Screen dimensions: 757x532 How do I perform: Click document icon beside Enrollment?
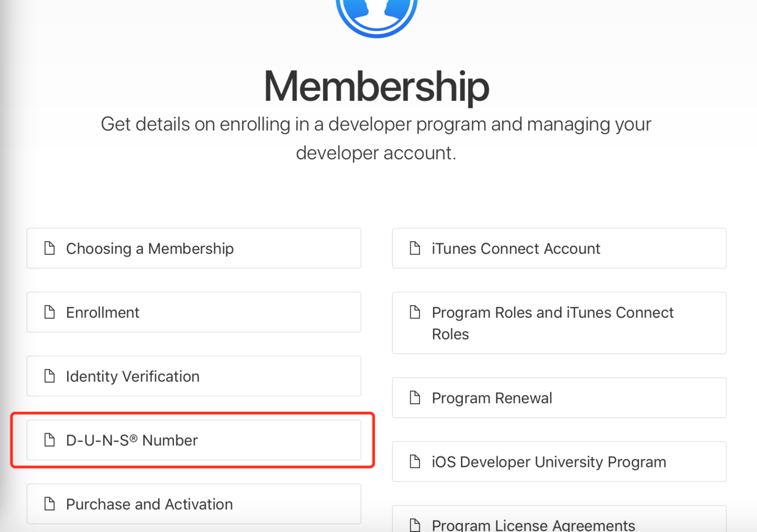pos(49,312)
